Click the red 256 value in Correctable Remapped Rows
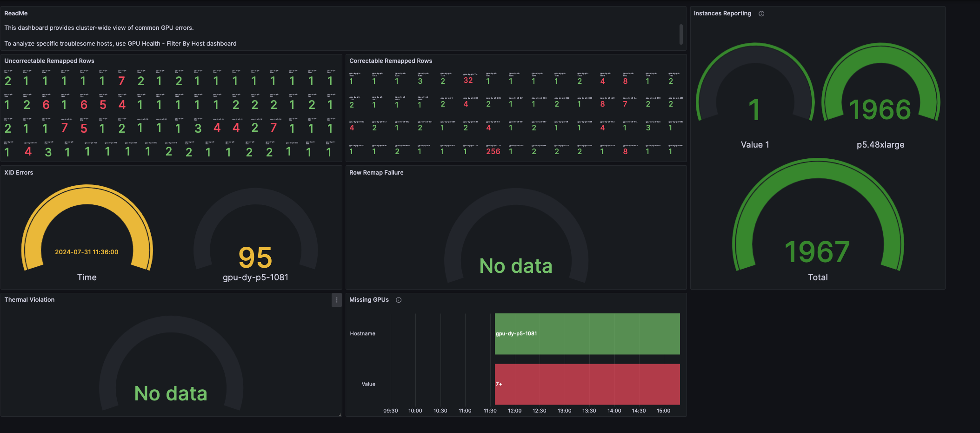The width and height of the screenshot is (980, 433). pyautogui.click(x=493, y=152)
